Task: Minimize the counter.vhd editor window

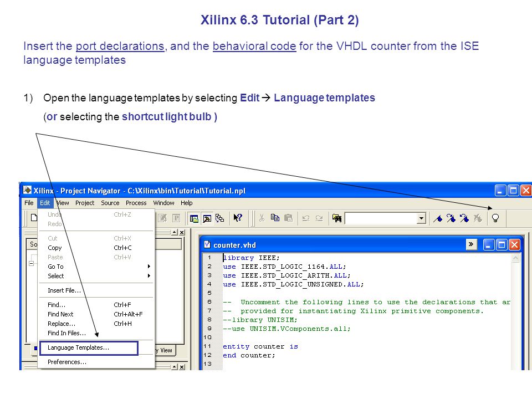Action: click(x=489, y=244)
